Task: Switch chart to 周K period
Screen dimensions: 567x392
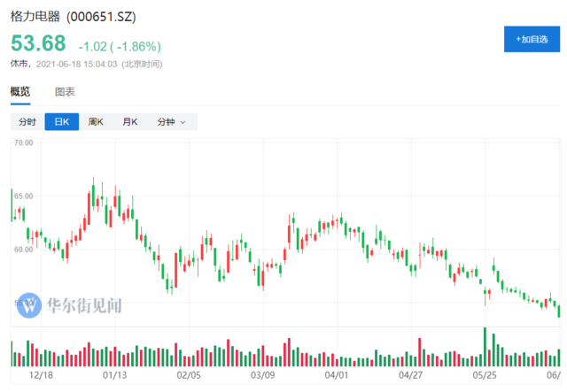Action: (96, 122)
